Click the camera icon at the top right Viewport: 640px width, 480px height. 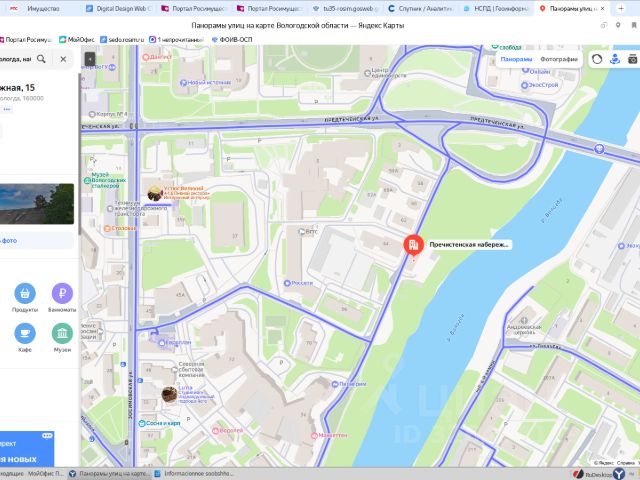pos(633,59)
